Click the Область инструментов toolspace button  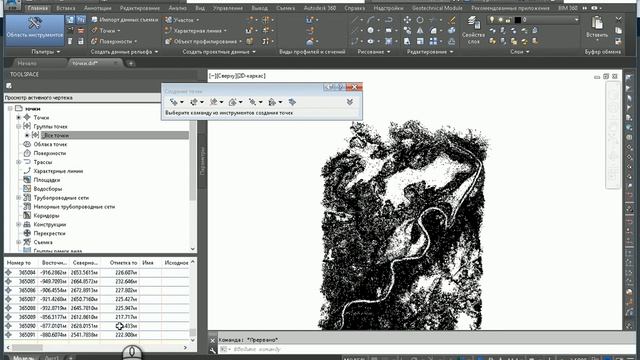click(x=35, y=30)
